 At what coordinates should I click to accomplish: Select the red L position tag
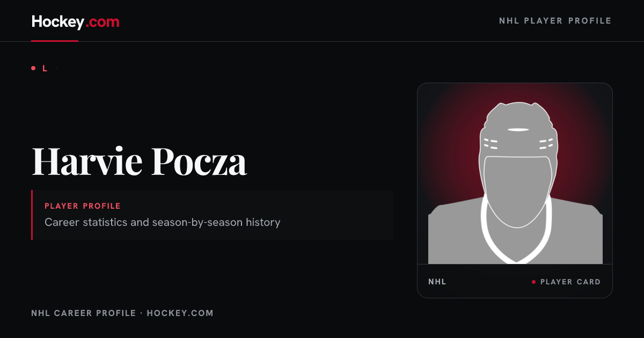pyautogui.click(x=45, y=68)
